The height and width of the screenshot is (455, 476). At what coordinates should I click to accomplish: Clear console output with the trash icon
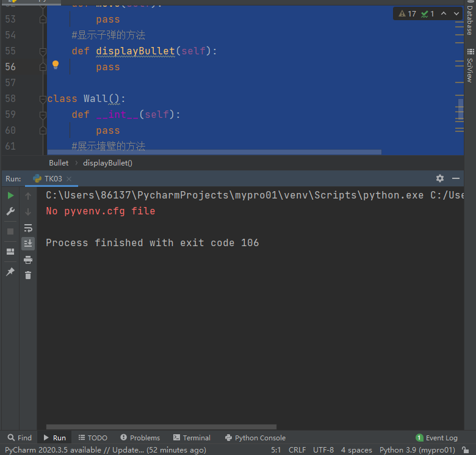[x=28, y=275]
